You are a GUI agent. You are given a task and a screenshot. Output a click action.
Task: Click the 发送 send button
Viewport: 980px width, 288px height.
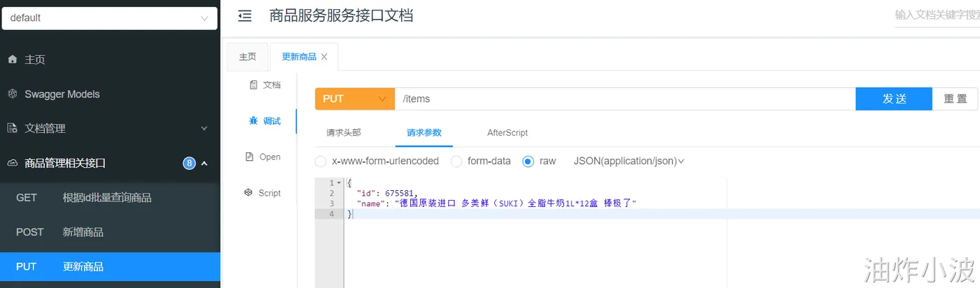[x=894, y=99]
